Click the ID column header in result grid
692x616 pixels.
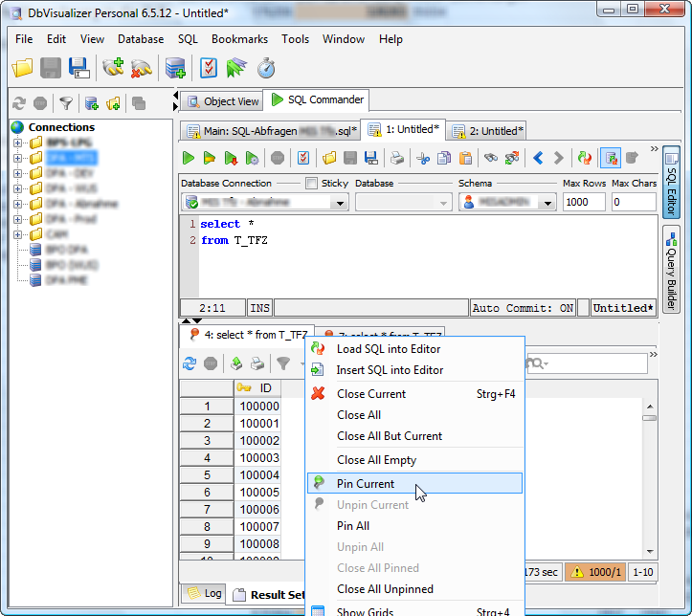[257, 388]
